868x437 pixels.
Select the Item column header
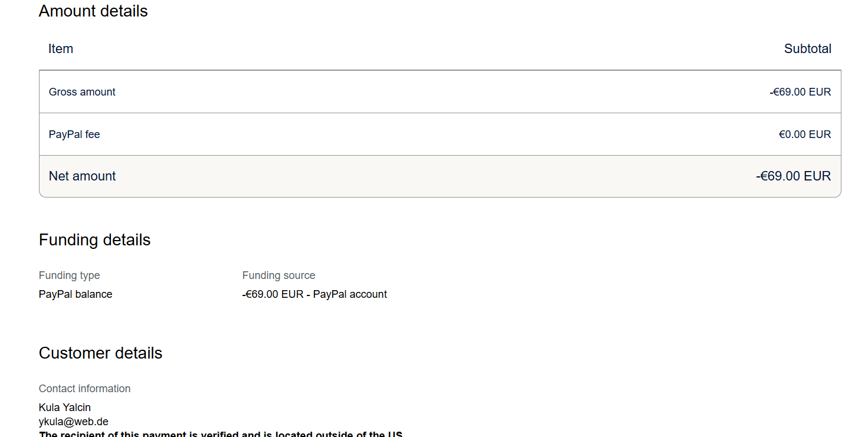click(x=61, y=49)
